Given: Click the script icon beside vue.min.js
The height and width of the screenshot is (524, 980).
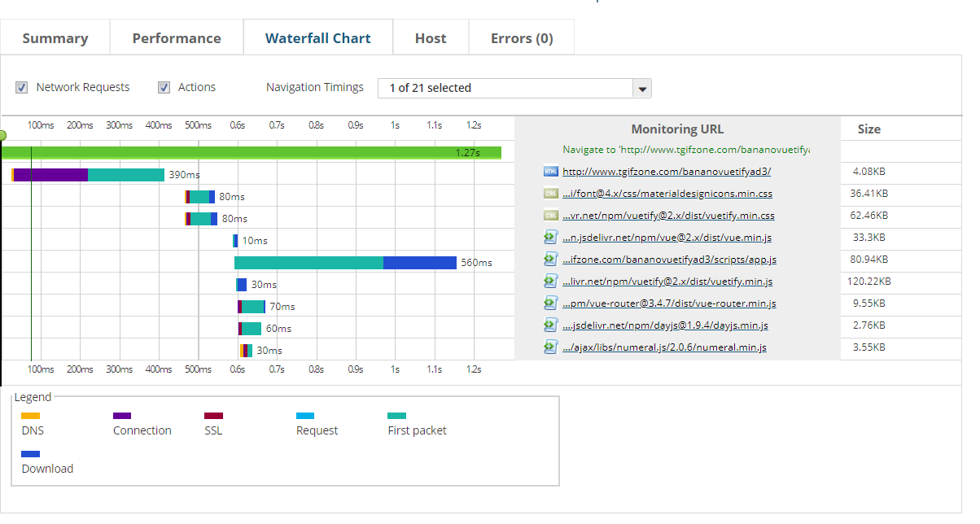Looking at the screenshot, I should pos(551,238).
